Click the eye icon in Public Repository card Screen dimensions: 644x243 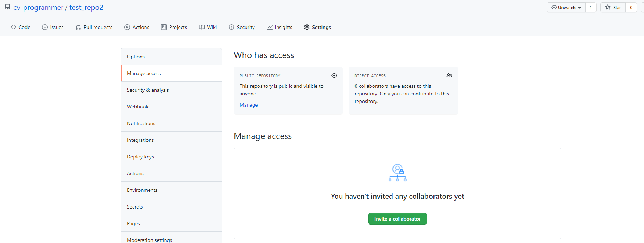[x=334, y=75]
